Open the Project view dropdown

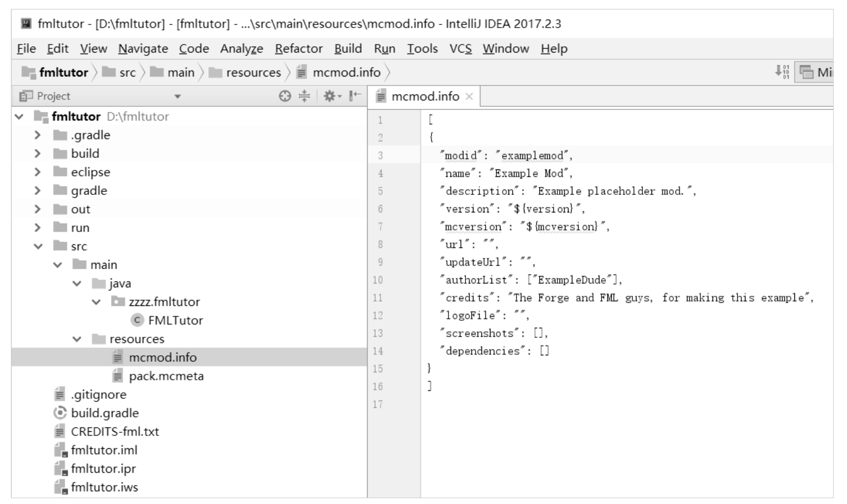click(x=177, y=97)
